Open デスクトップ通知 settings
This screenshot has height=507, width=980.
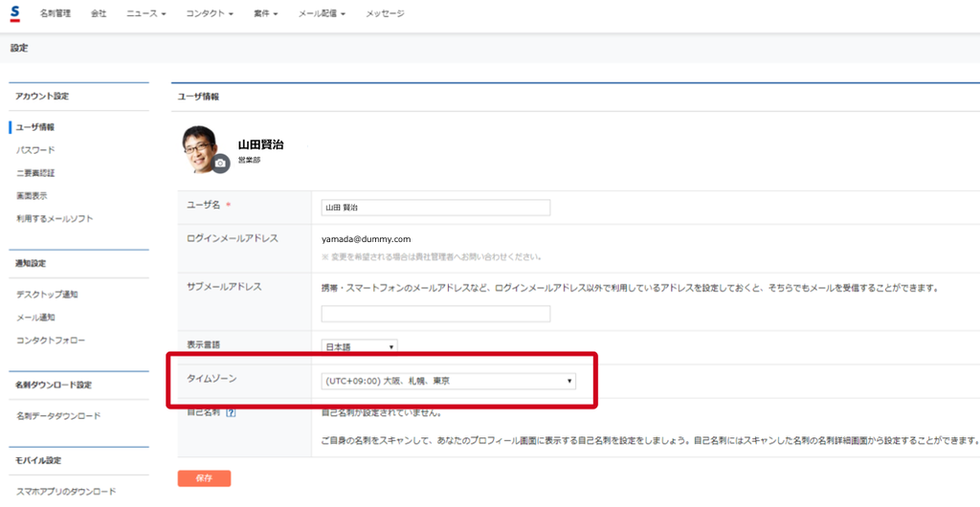pos(48,295)
